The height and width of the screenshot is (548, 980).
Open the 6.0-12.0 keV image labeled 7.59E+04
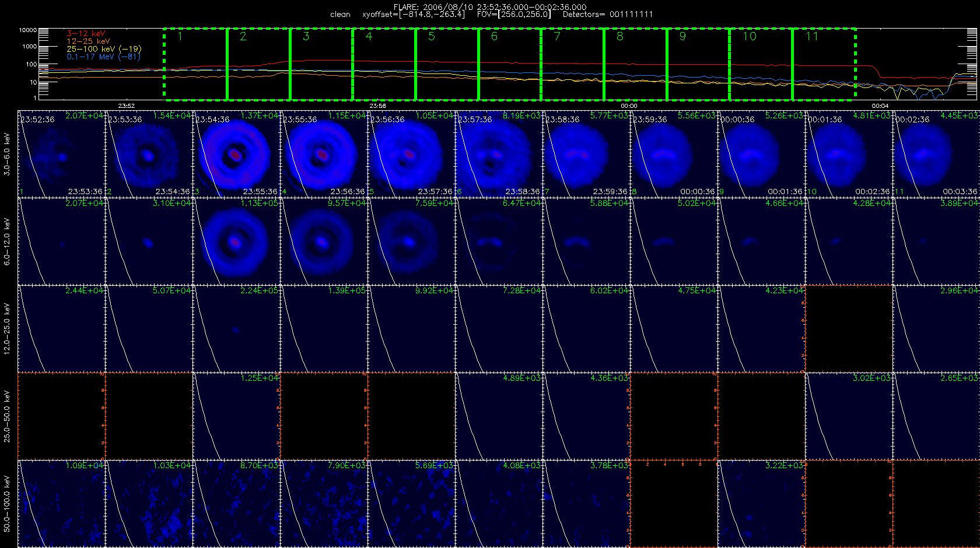(412, 241)
